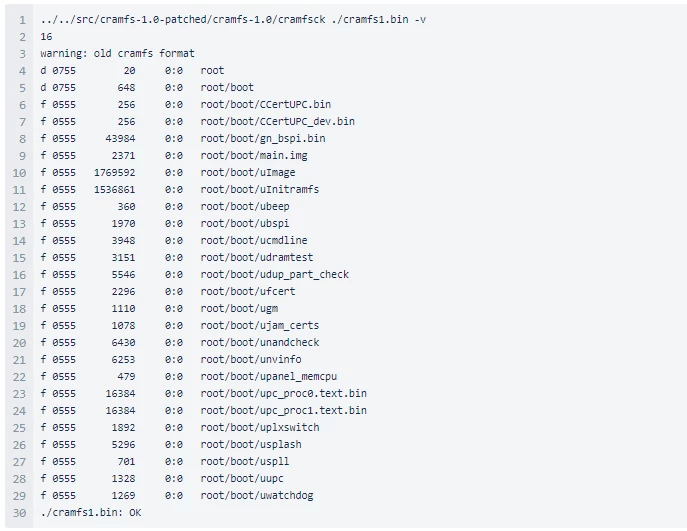Click the root/boot/uwatchdog path

(x=259, y=495)
